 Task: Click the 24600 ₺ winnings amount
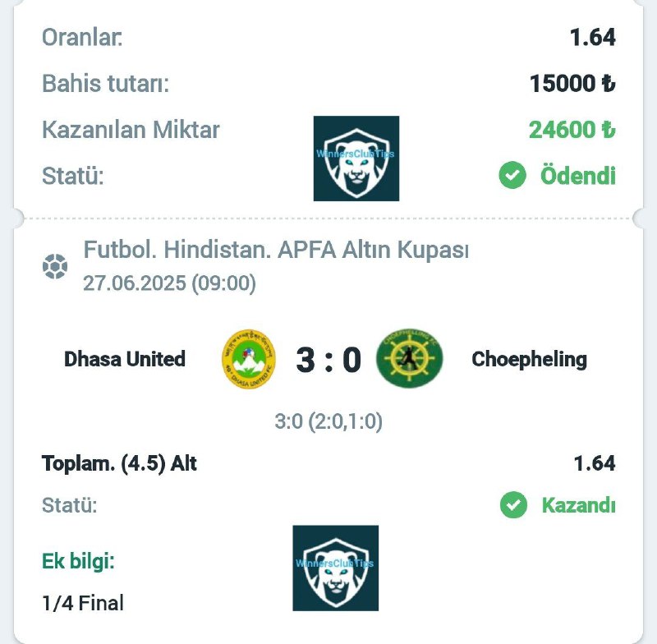(572, 130)
